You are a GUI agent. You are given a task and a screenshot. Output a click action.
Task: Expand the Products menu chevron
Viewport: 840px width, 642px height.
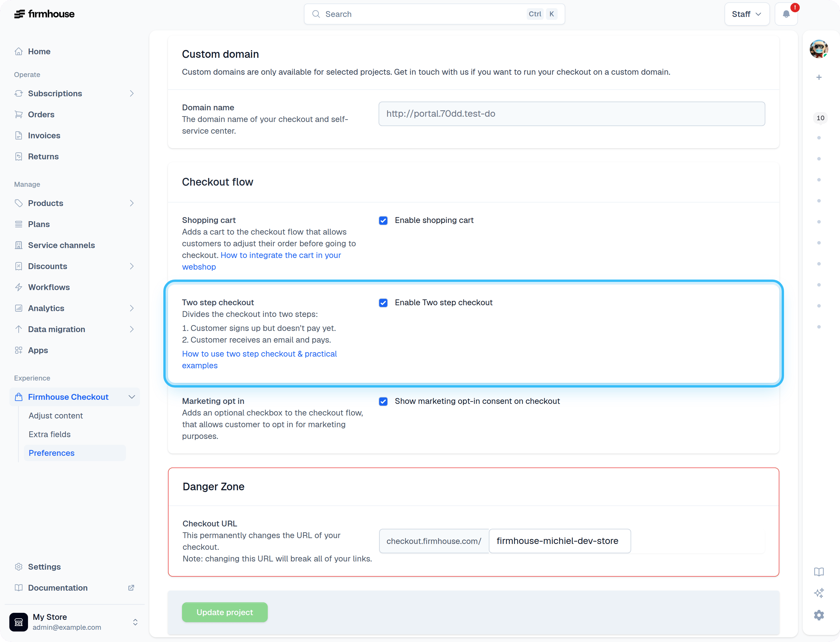tap(132, 203)
